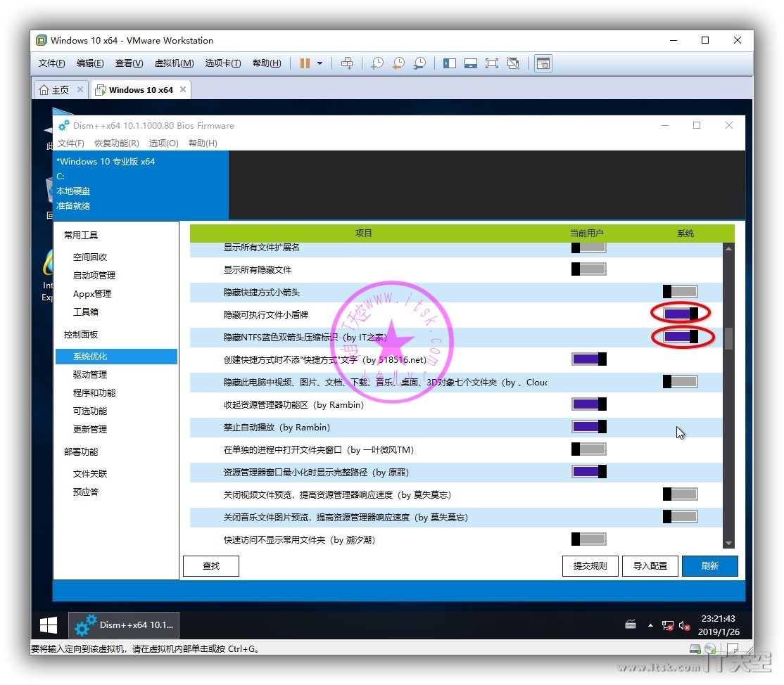Image resolution: width=784 pixels, height=685 pixels.
Task: Toggle 隐藏此电脑中七个文件夹 switch
Action: click(x=680, y=382)
